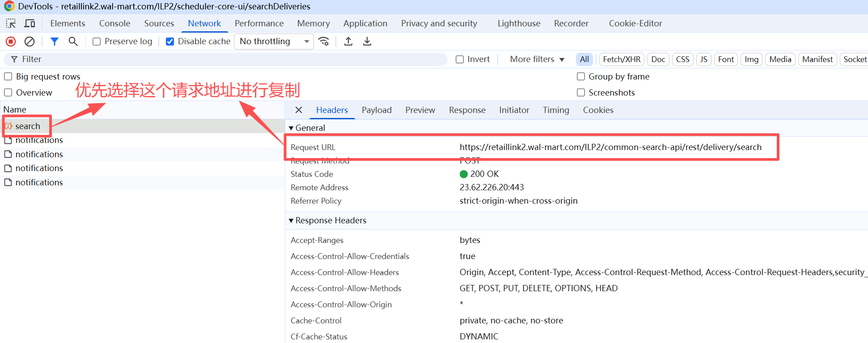
Task: Open Privacy and security panel
Action: click(x=439, y=23)
